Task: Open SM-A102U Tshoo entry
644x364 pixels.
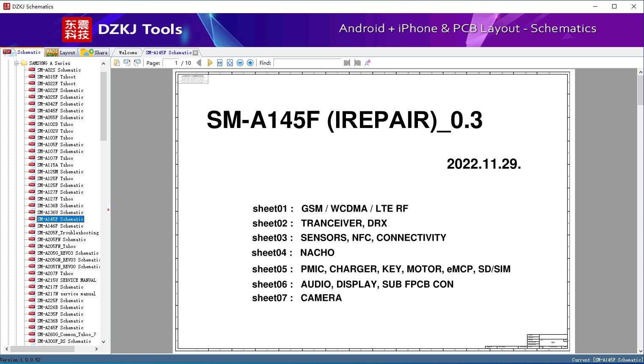Action: tap(55, 131)
